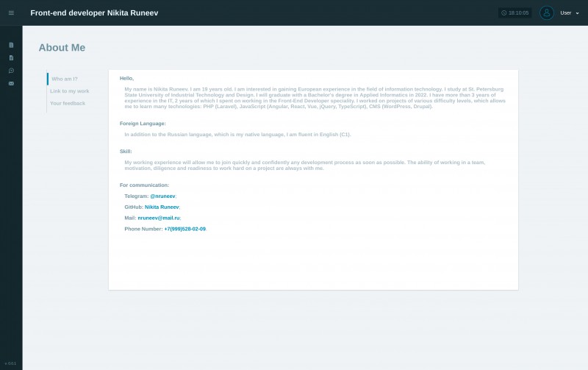Image resolution: width=588 pixels, height=370 pixels.
Task: Open the second document icon in the sidebar
Action: [11, 58]
